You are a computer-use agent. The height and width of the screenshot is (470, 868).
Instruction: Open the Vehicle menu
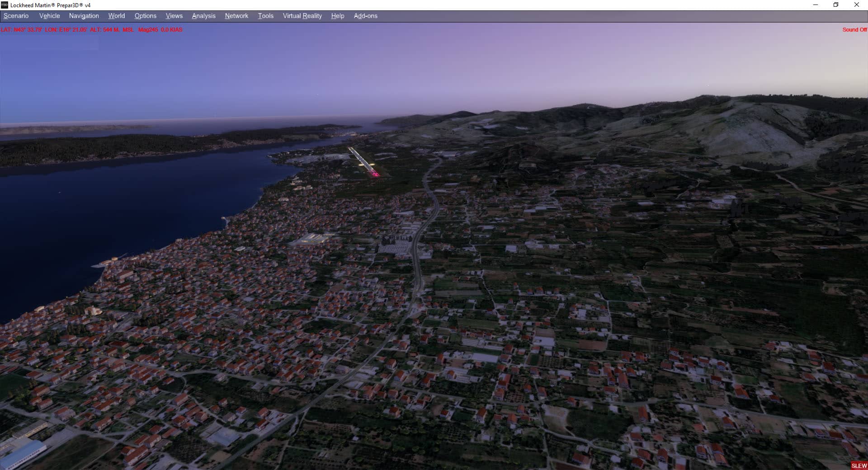coord(49,16)
